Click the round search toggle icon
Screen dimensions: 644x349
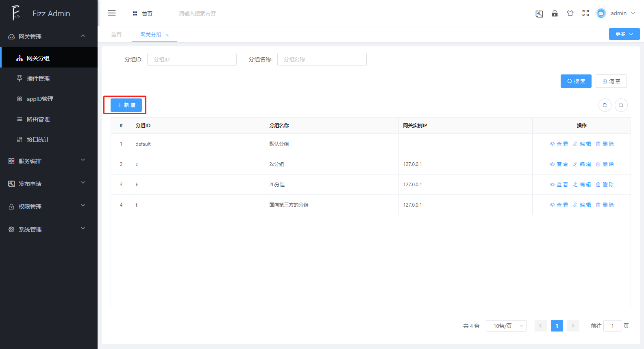coord(621,105)
